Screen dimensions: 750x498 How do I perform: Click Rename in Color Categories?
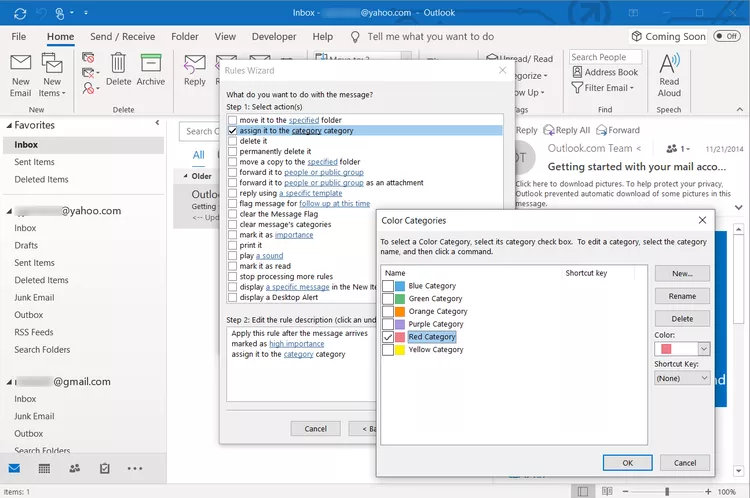click(682, 296)
